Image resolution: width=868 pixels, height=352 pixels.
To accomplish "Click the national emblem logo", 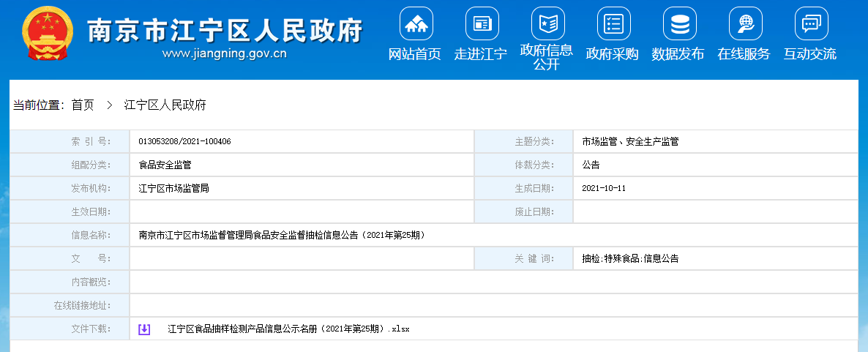I will tap(48, 34).
